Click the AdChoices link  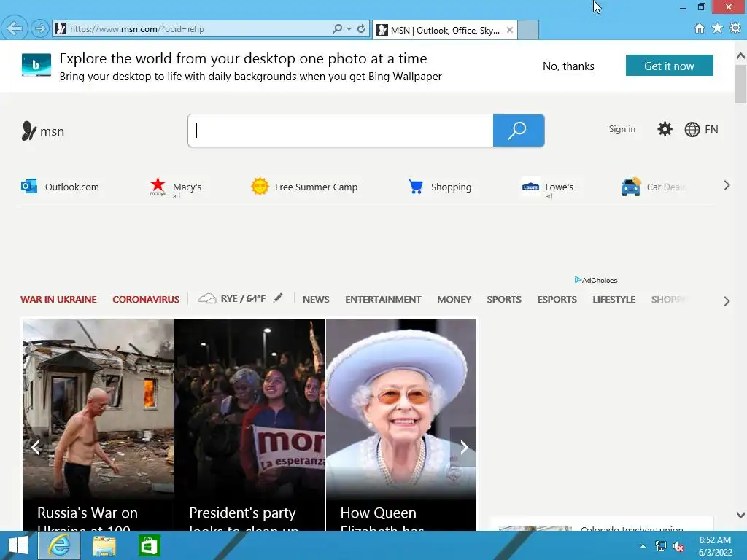coord(596,281)
